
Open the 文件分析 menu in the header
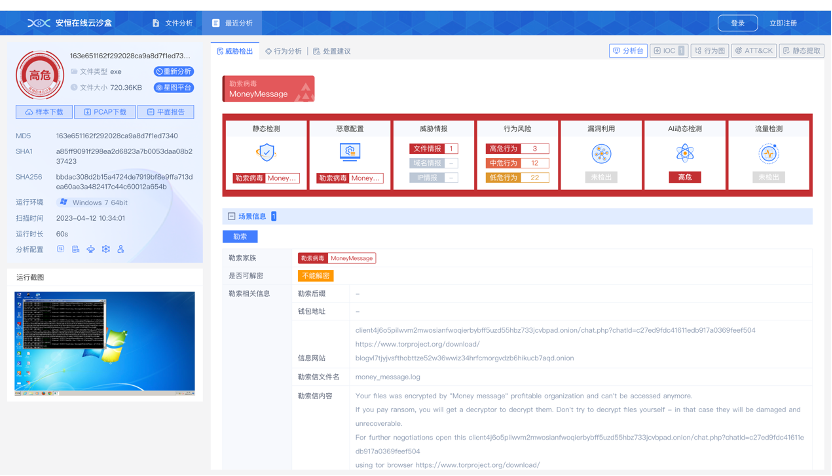pyautogui.click(x=172, y=22)
